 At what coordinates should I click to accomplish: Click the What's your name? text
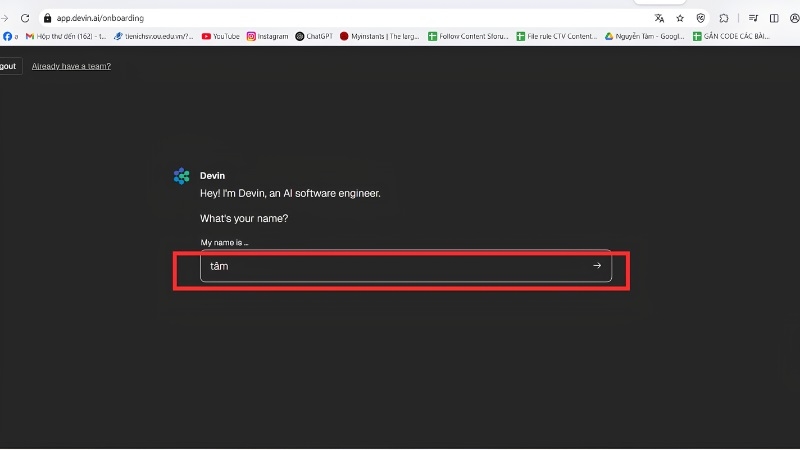(244, 218)
